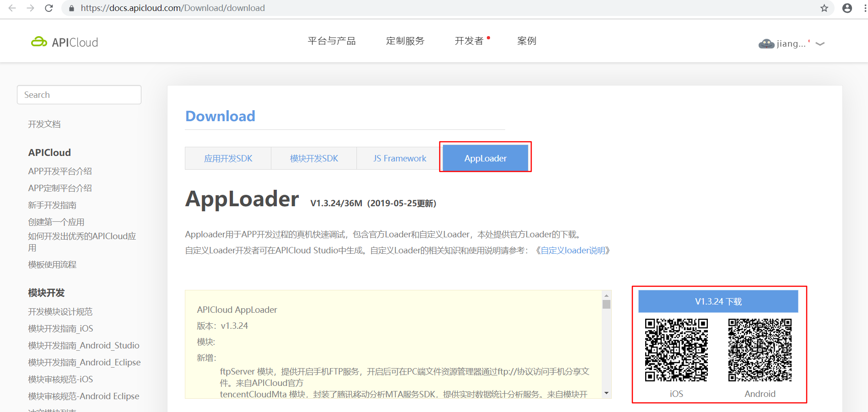This screenshot has width=868, height=412.
Task: Open the 开发者 menu with notification dot
Action: [x=469, y=41]
